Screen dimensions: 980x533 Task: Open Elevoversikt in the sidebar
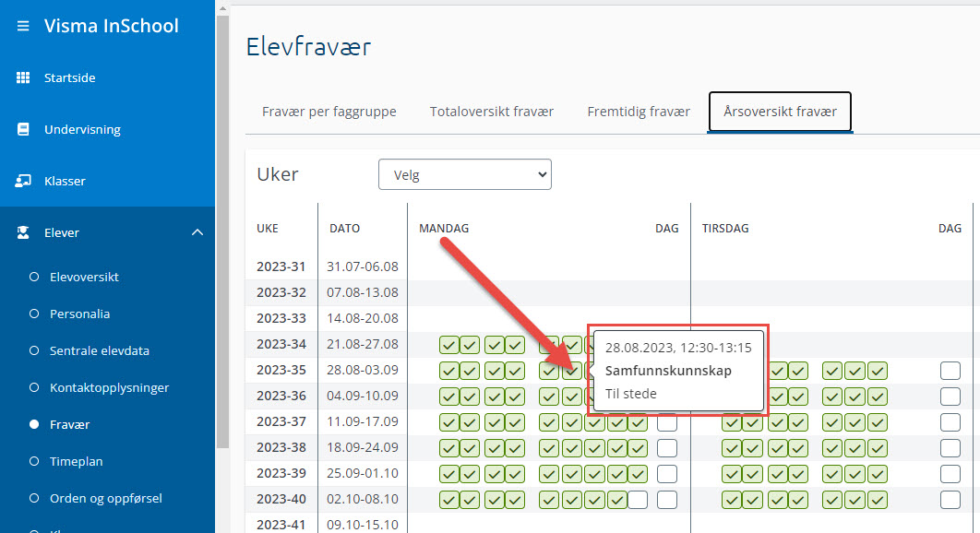(84, 277)
